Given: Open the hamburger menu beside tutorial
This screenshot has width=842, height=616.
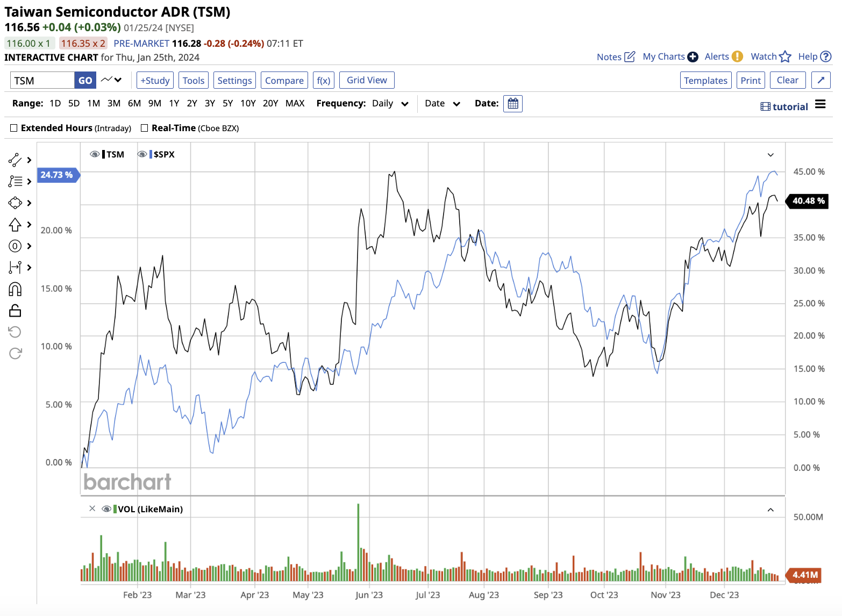Looking at the screenshot, I should [820, 104].
